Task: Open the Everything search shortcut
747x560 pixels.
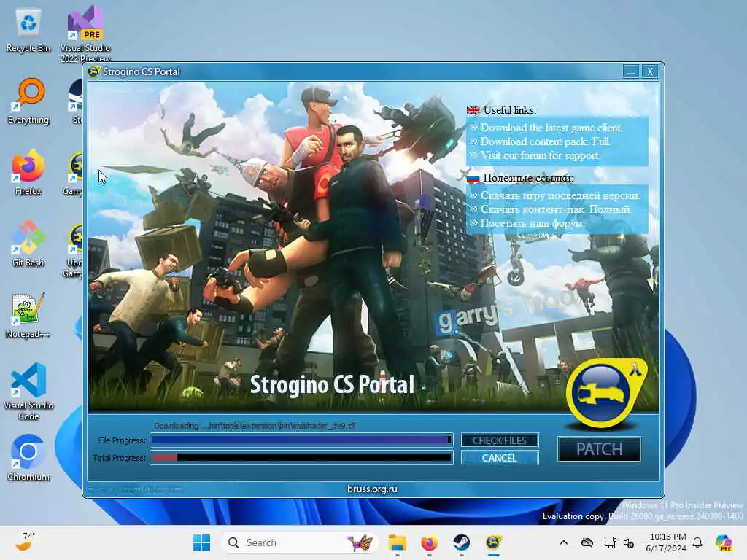Action: [x=28, y=101]
